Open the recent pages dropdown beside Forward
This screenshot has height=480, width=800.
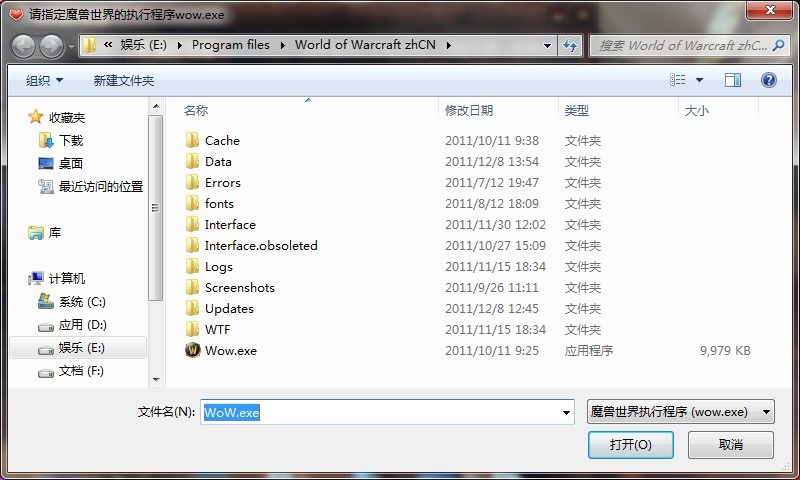pos(71,46)
